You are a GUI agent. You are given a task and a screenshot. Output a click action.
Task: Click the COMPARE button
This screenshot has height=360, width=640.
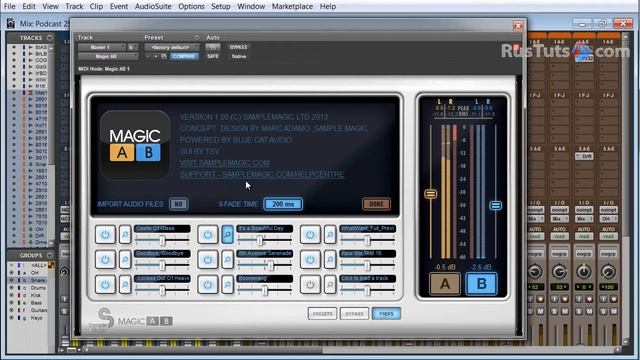pos(184,56)
